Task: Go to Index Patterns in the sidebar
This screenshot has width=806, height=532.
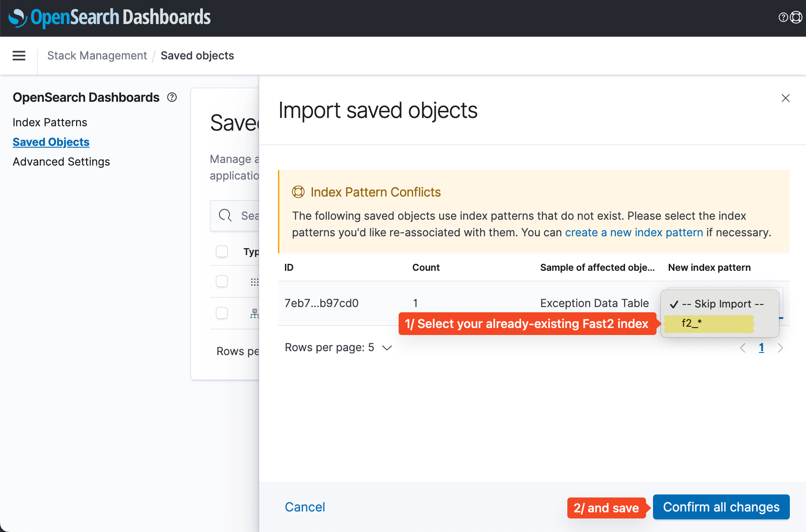Action: (x=50, y=122)
